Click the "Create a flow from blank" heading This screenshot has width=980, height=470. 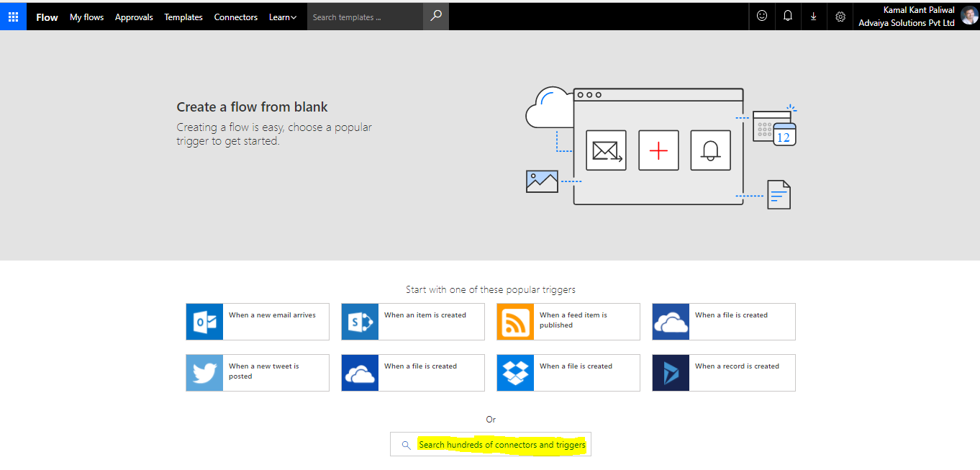click(252, 107)
